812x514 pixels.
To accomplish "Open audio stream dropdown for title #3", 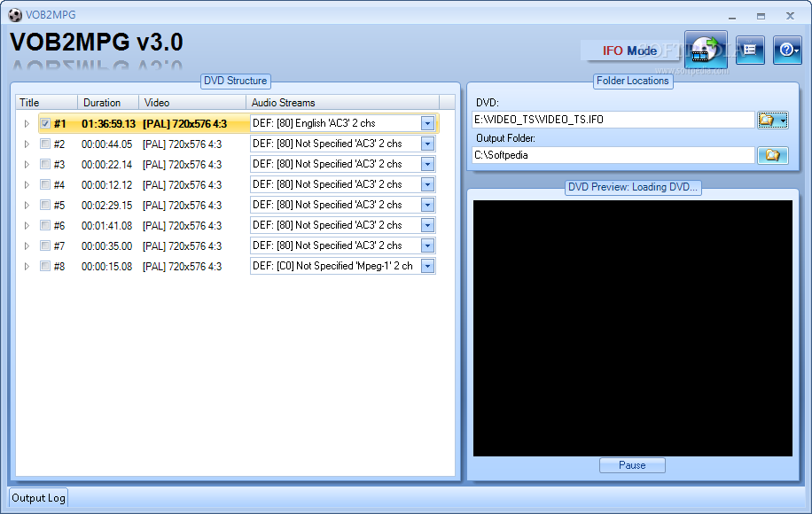I will [x=427, y=164].
